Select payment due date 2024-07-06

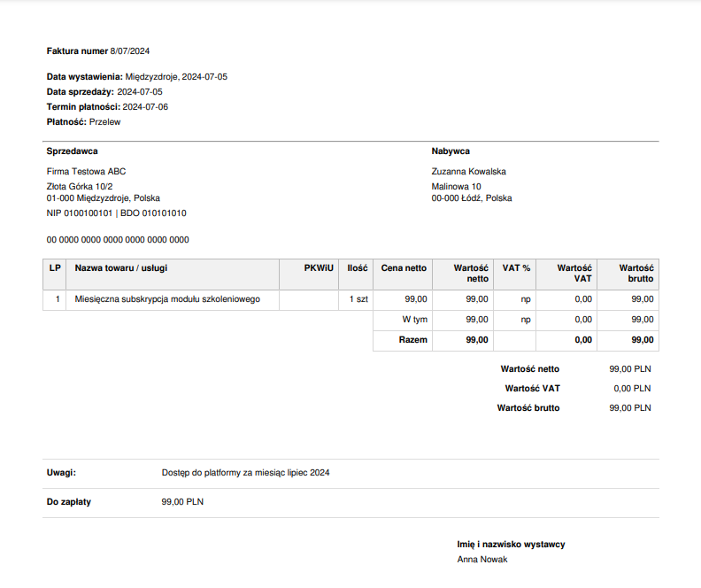[x=145, y=107]
